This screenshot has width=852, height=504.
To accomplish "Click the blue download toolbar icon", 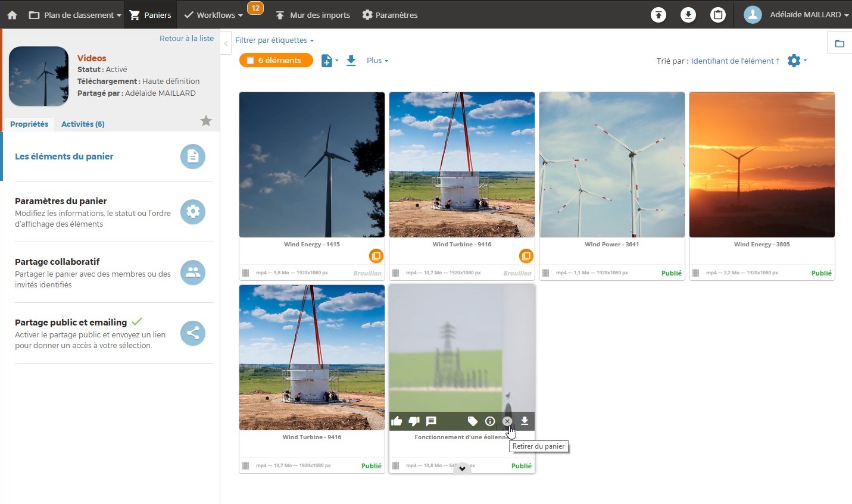I will click(351, 61).
